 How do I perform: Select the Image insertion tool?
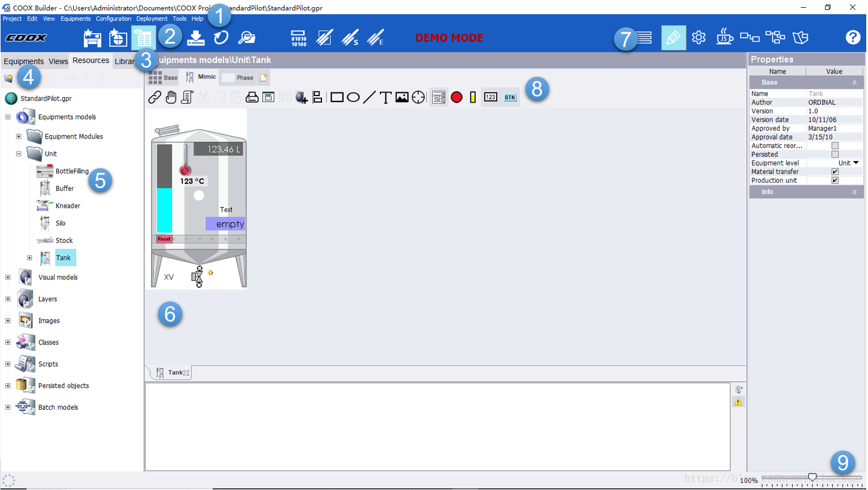(403, 97)
